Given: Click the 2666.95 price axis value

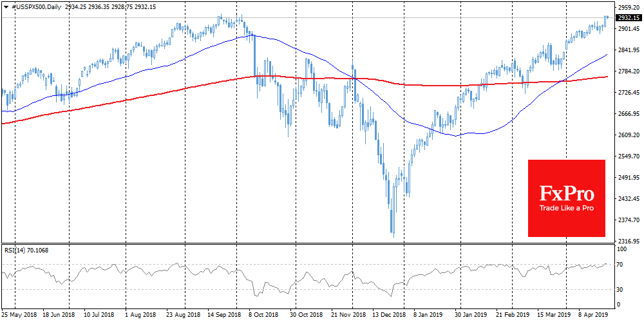Looking at the screenshot, I should point(629,114).
